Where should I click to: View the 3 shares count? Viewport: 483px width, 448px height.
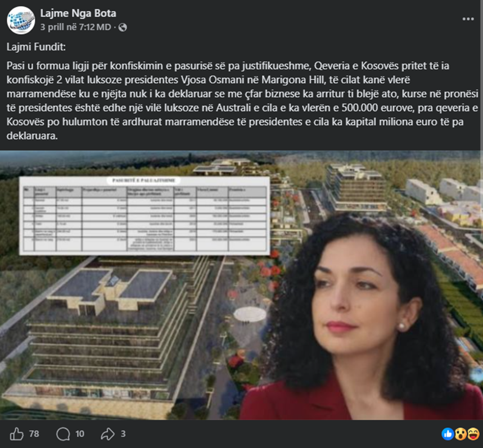click(x=123, y=434)
